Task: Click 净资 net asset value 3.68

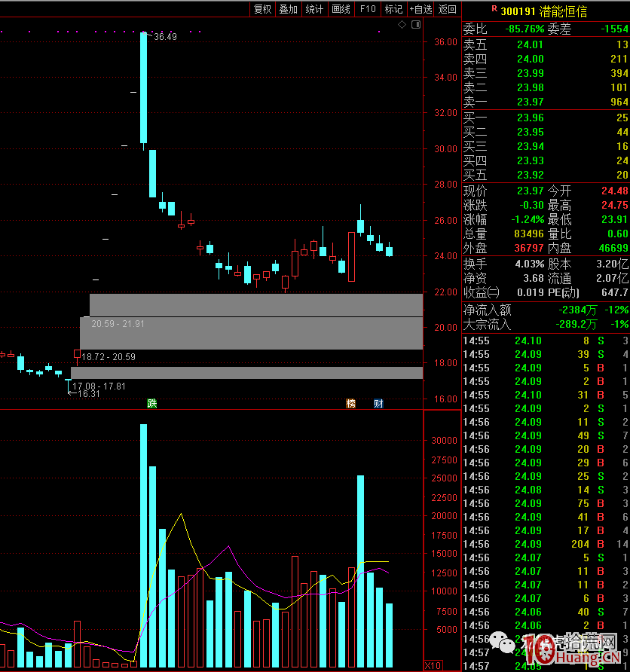Action: coord(534,279)
